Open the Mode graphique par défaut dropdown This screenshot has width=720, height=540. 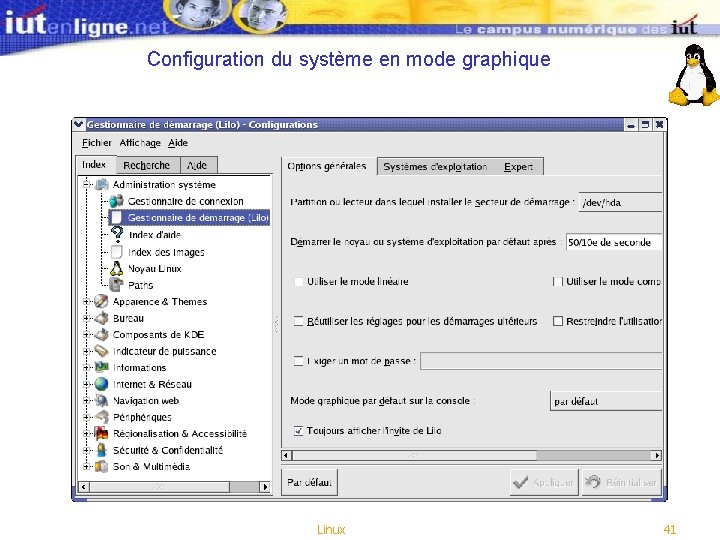(606, 401)
